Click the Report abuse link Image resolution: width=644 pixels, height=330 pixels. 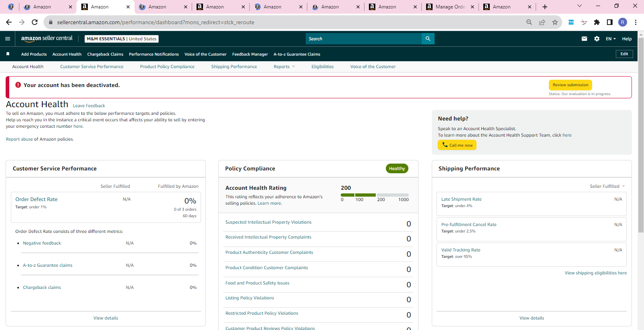[x=19, y=139]
